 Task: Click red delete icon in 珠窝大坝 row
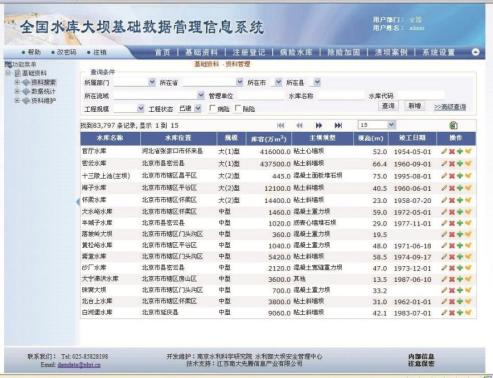click(x=452, y=291)
